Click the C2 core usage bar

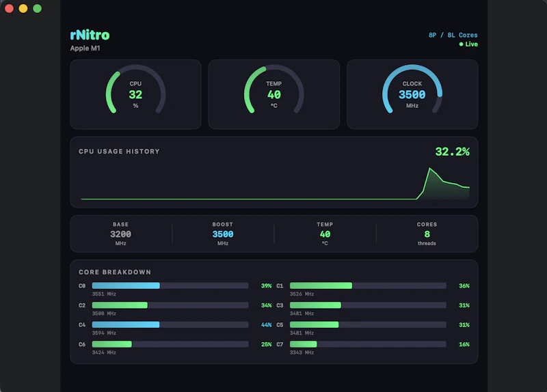point(170,305)
